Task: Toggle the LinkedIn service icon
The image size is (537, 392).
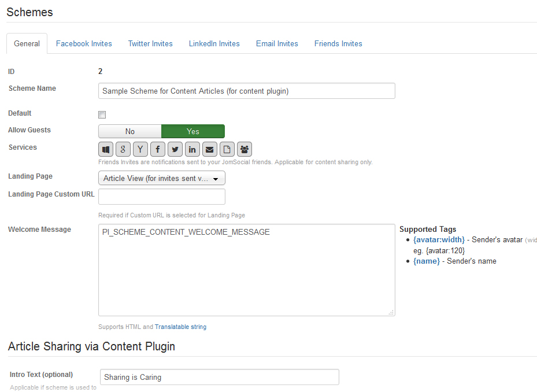Action: (192, 149)
